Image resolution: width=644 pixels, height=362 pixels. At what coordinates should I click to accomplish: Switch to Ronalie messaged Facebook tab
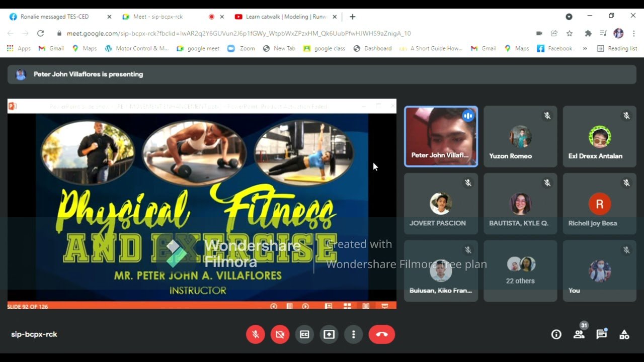coord(54,17)
